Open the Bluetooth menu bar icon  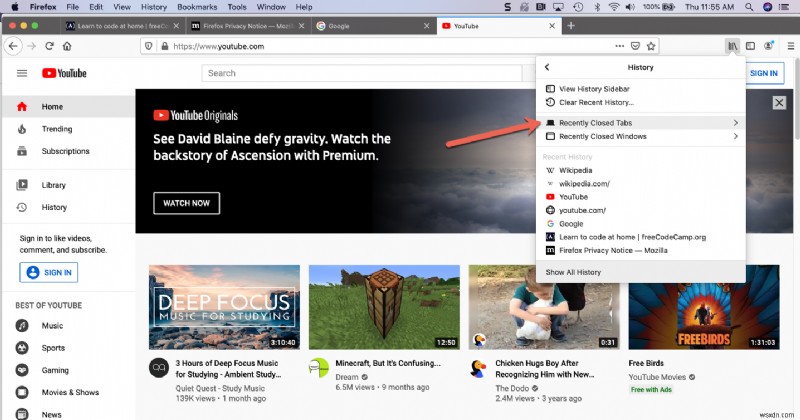pyautogui.click(x=597, y=7)
